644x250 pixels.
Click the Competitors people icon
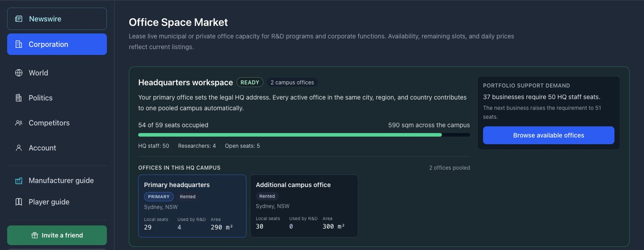19,123
